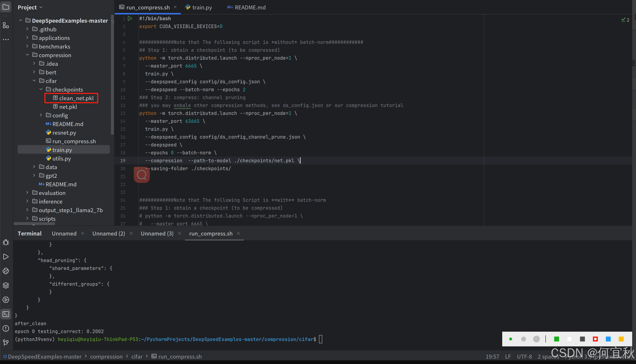Image resolution: width=636 pixels, height=364 pixels.
Task: Open the Debug tool window bug icon
Action: point(6,242)
